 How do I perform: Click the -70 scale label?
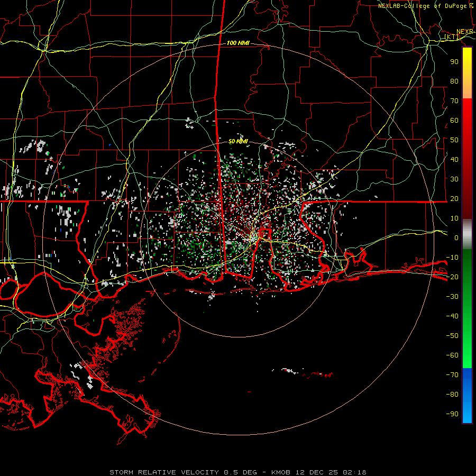click(452, 375)
